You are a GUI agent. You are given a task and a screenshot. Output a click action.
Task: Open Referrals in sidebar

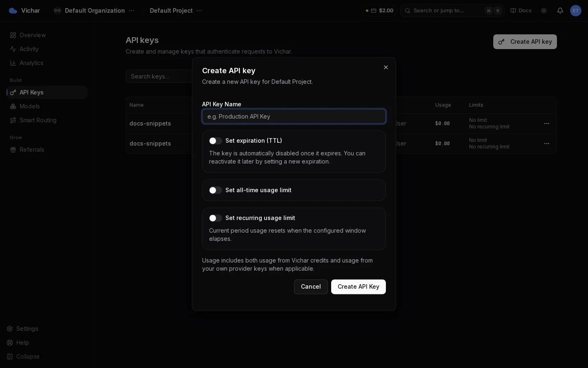pos(47,150)
